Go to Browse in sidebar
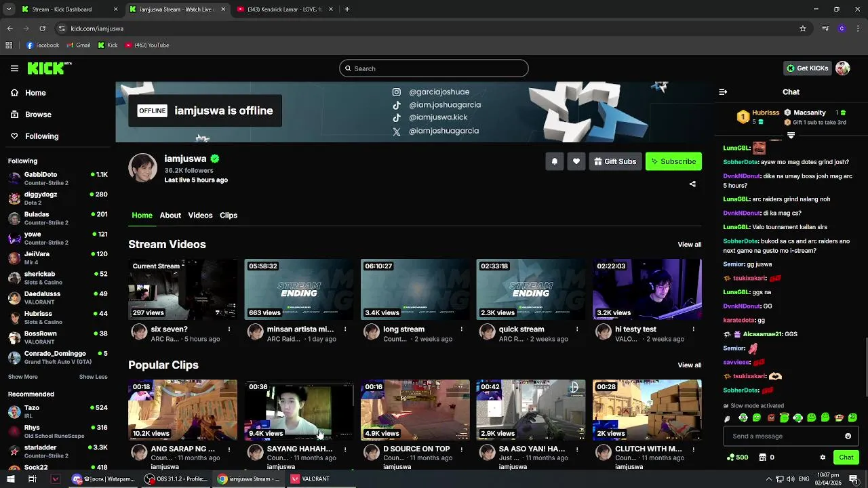The height and width of the screenshot is (488, 868). tap(39, 115)
